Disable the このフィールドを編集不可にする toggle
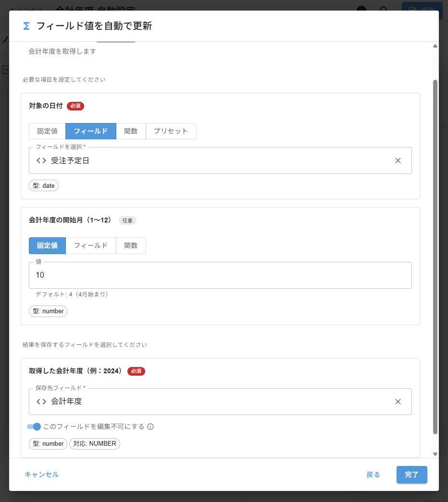 tap(34, 427)
